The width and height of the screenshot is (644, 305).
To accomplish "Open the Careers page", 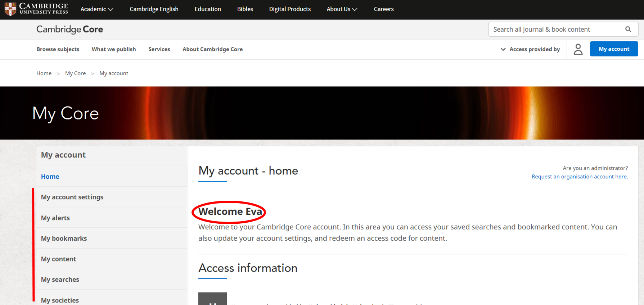I will coord(384,9).
